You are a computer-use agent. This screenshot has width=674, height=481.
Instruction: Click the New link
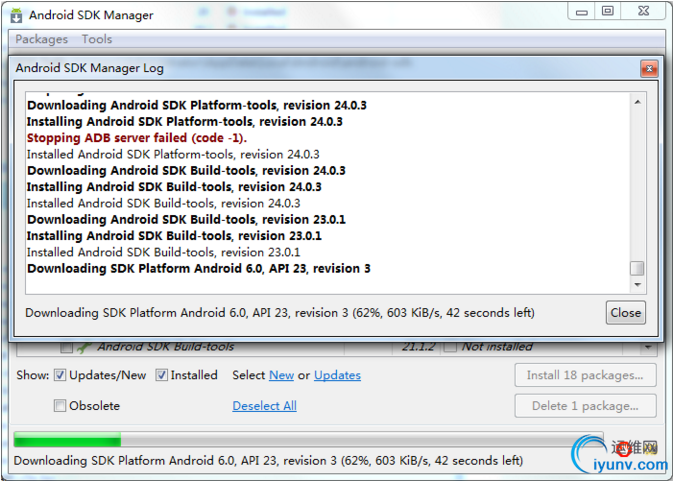pos(281,375)
